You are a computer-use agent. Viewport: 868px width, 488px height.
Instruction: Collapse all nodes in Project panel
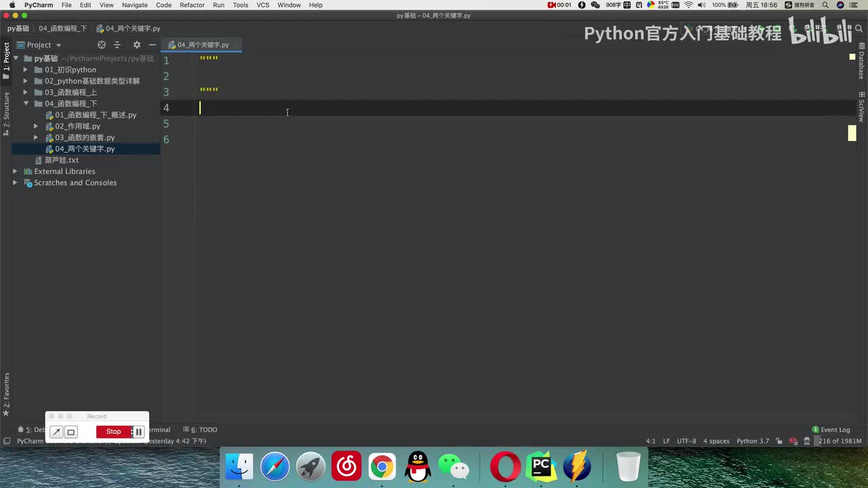(117, 45)
